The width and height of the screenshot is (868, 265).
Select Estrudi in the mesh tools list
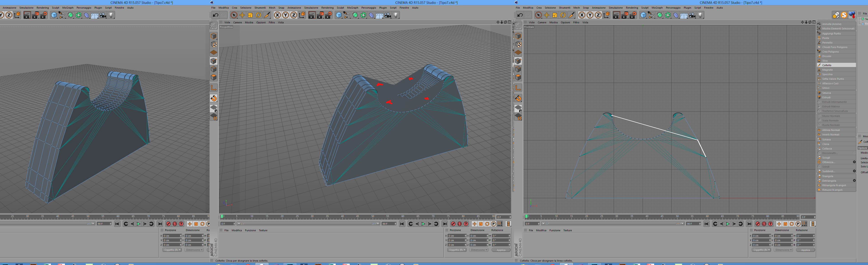826,98
